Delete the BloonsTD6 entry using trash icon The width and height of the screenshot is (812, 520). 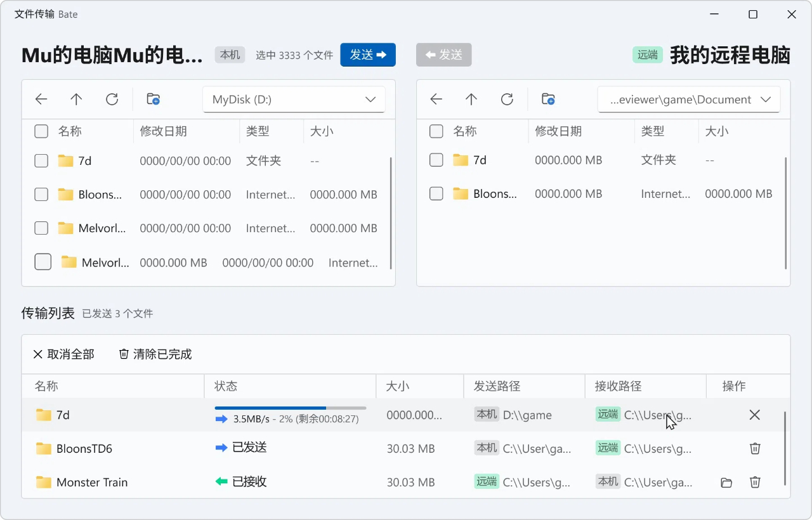pos(754,448)
